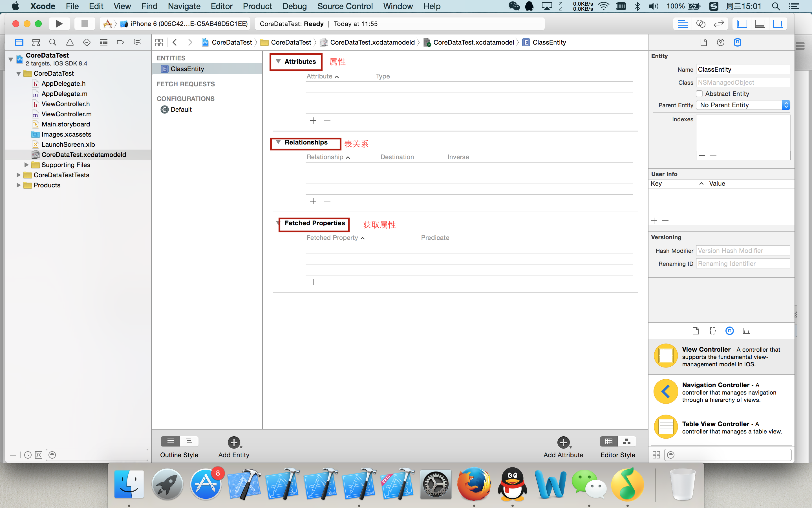The image size is (812, 508).
Task: Show the Code Snippet library
Action: coord(713,331)
